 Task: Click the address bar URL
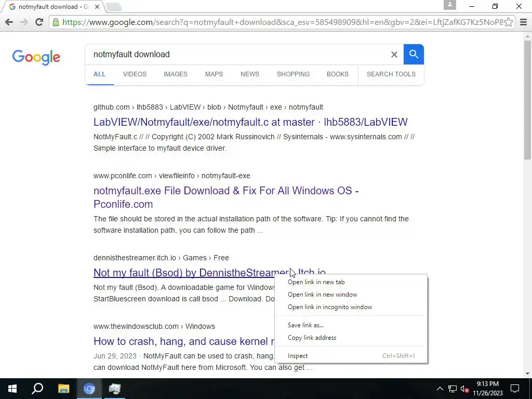pyautogui.click(x=282, y=22)
